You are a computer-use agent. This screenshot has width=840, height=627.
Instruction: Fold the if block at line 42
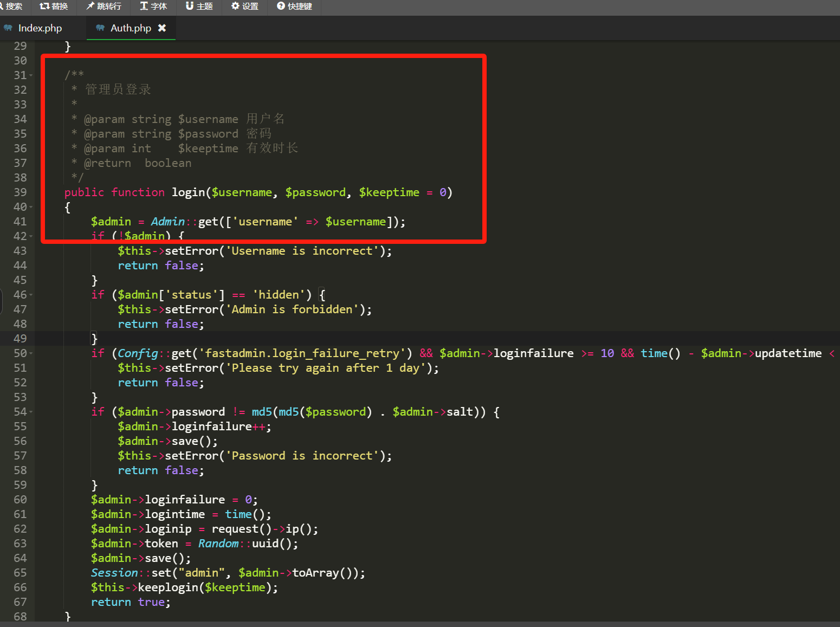(31, 236)
